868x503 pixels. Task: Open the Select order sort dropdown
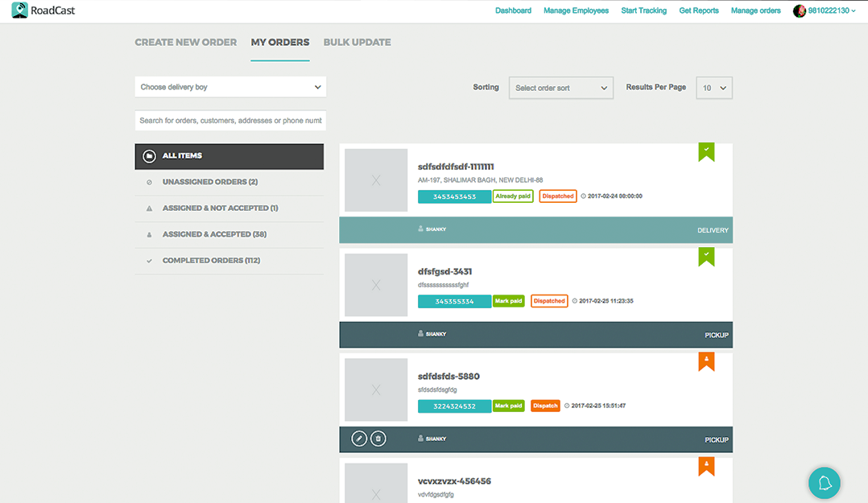coord(560,88)
